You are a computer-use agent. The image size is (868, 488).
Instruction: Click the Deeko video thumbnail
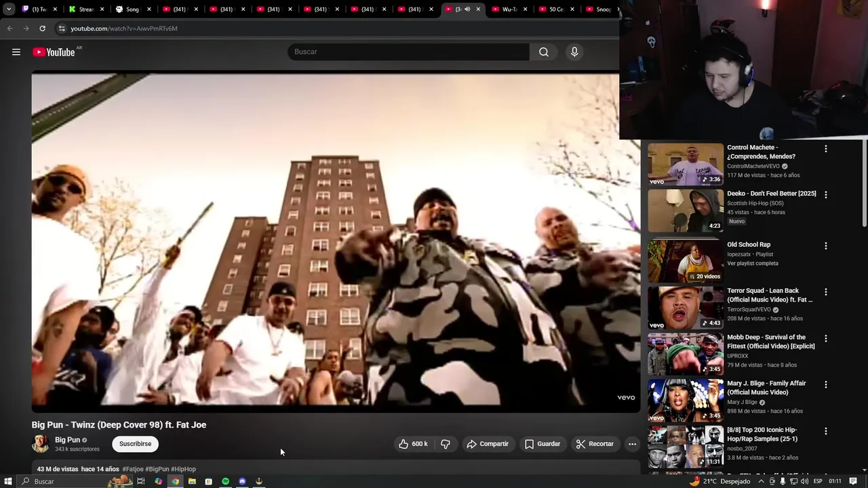point(686,211)
